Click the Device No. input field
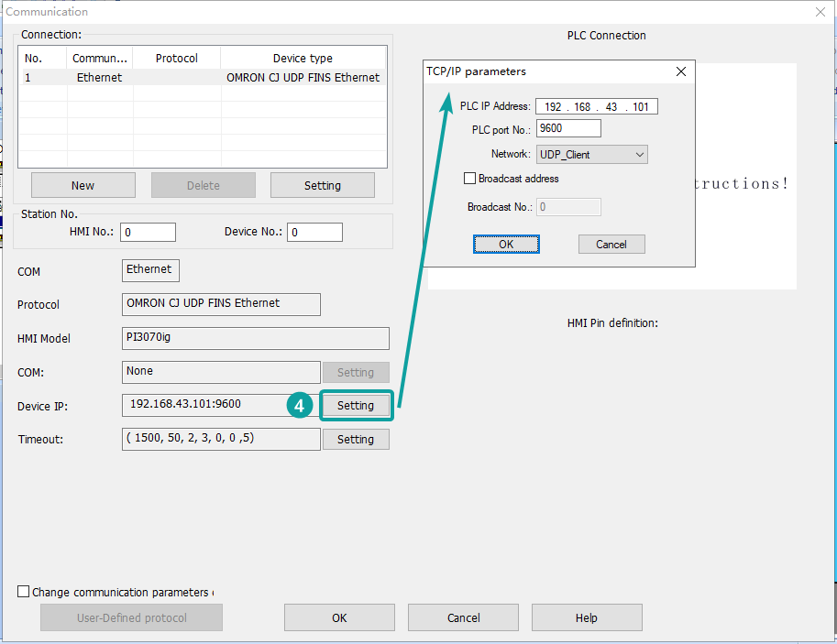 point(314,233)
